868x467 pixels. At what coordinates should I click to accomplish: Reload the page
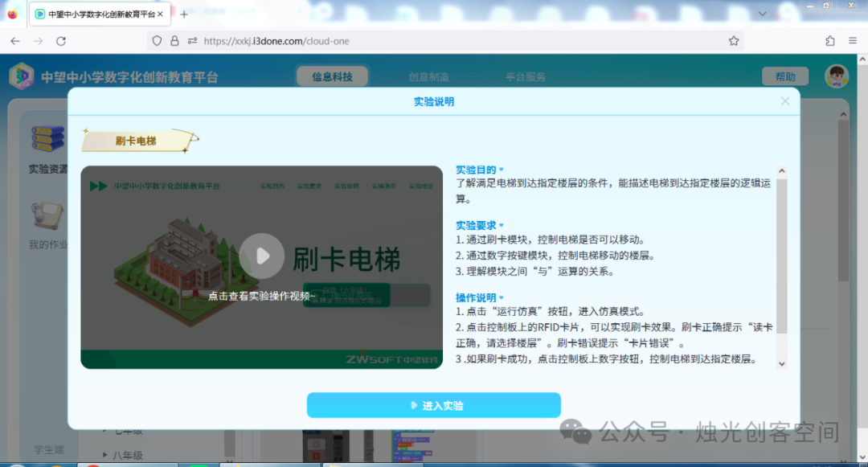pos(61,41)
